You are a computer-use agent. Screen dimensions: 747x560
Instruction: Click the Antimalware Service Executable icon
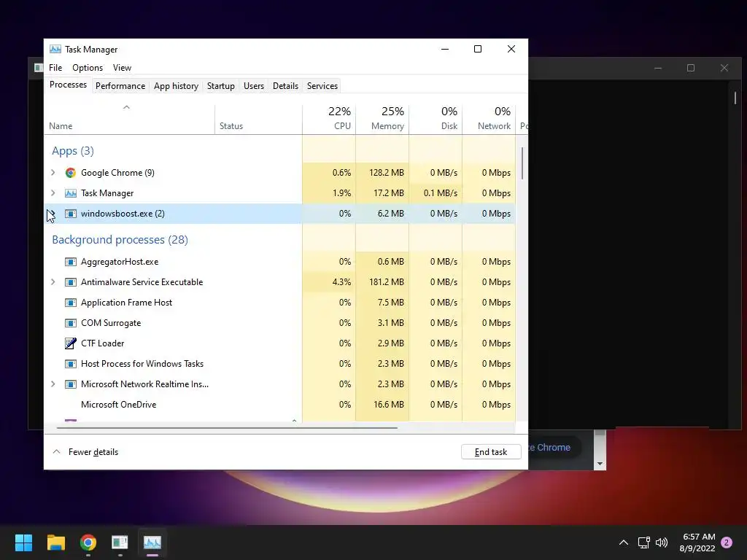tap(71, 282)
